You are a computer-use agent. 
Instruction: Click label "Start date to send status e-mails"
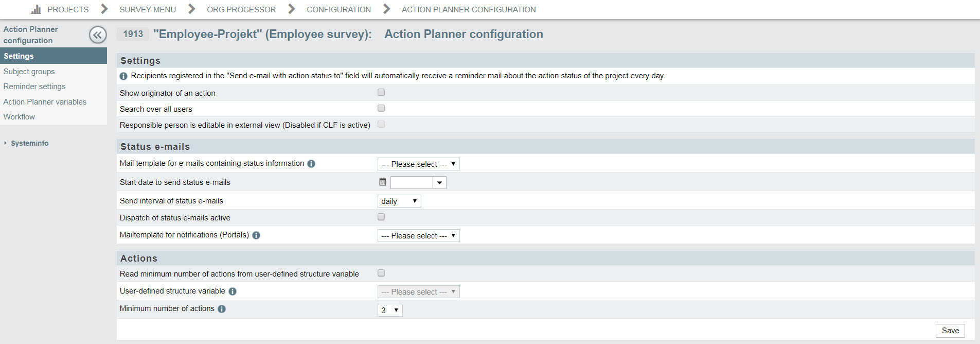(175, 182)
